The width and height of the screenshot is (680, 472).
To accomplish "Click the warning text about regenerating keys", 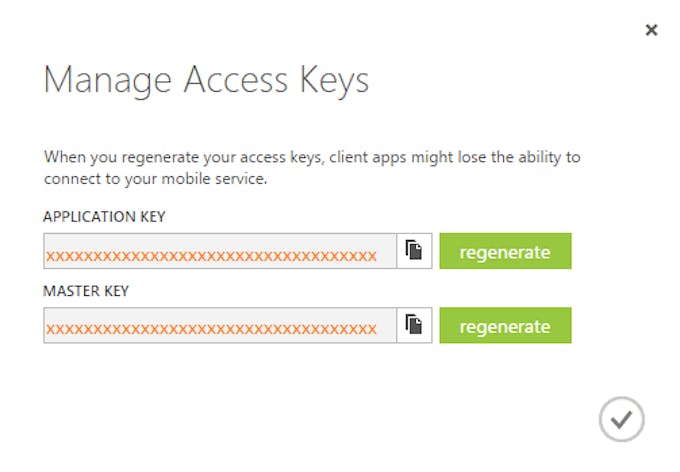I will point(312,167).
